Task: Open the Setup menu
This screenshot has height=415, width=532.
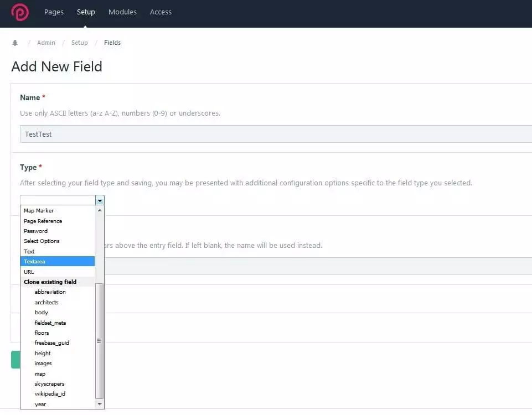Action: (86, 12)
